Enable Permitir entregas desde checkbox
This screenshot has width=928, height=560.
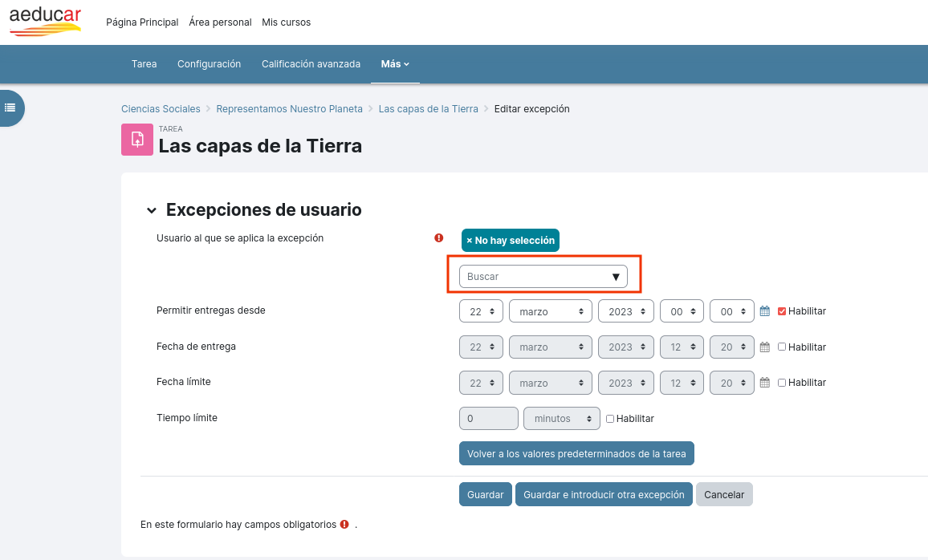point(782,311)
